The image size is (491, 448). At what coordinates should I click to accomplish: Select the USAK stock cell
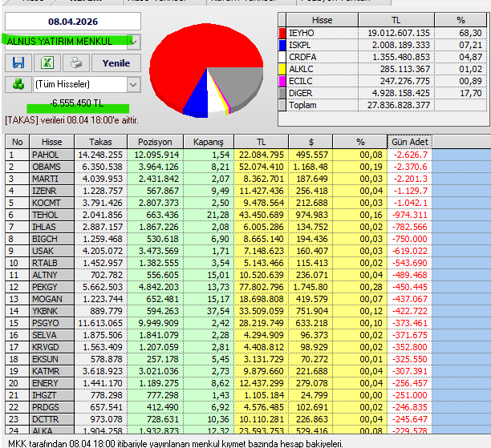click(x=52, y=251)
